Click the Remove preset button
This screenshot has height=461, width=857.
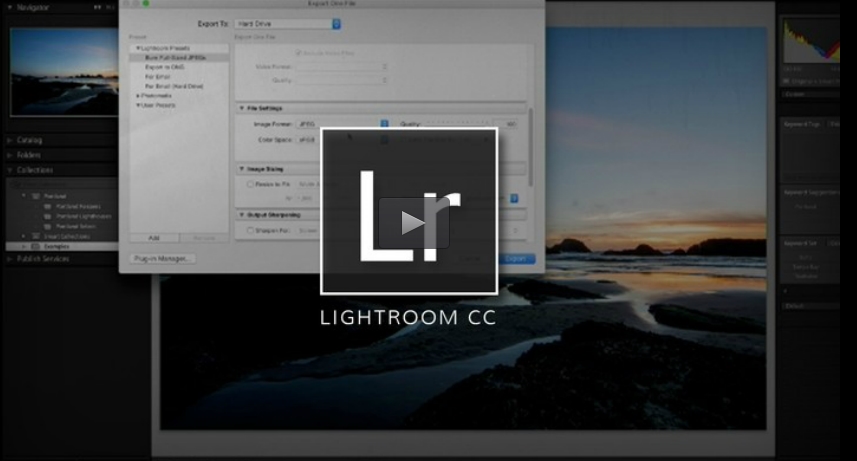point(204,238)
